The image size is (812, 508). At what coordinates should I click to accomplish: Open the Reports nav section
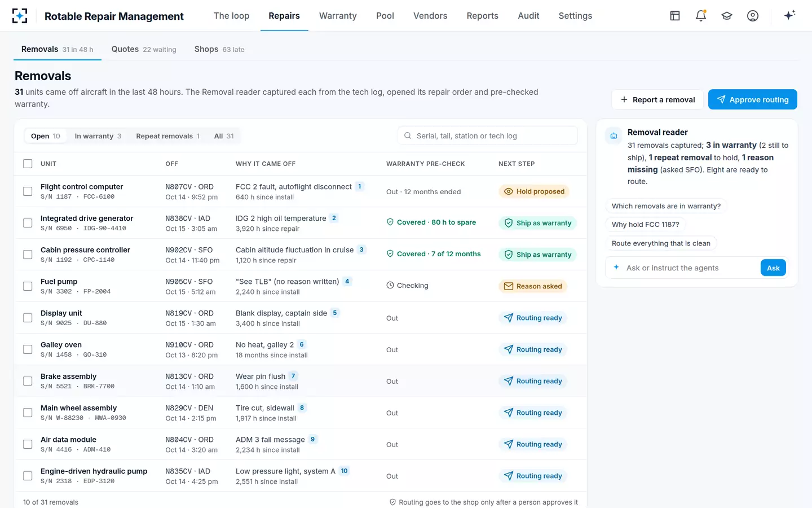(483, 16)
